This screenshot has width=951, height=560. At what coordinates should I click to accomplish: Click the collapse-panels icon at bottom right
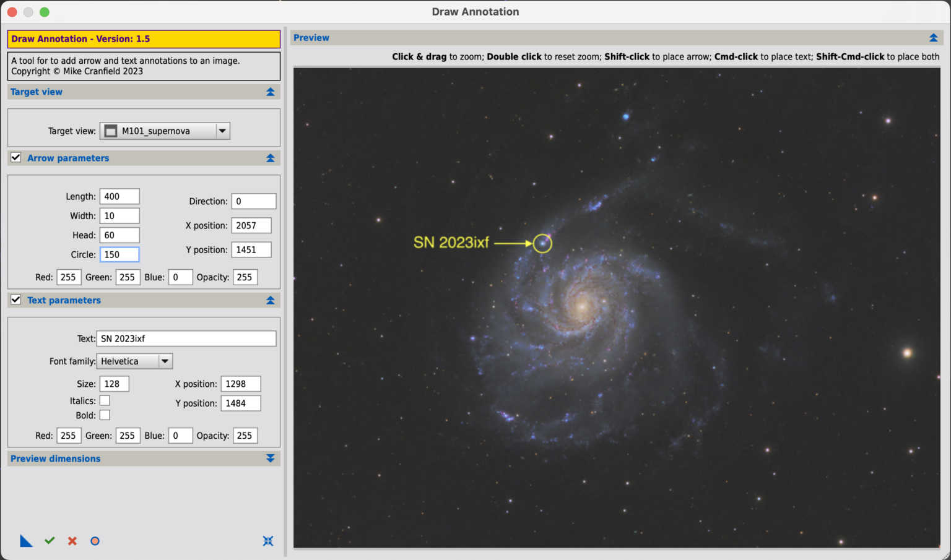[268, 541]
